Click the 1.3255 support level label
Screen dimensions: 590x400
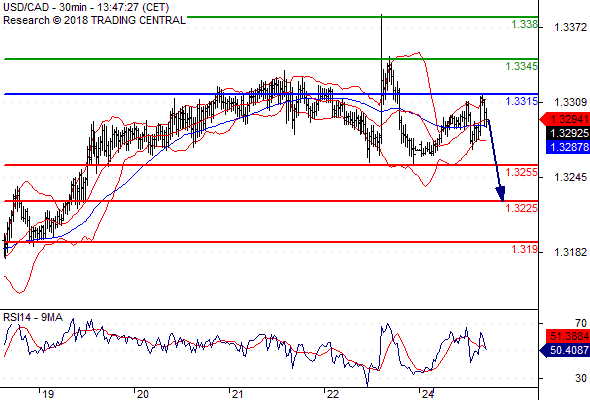point(522,172)
